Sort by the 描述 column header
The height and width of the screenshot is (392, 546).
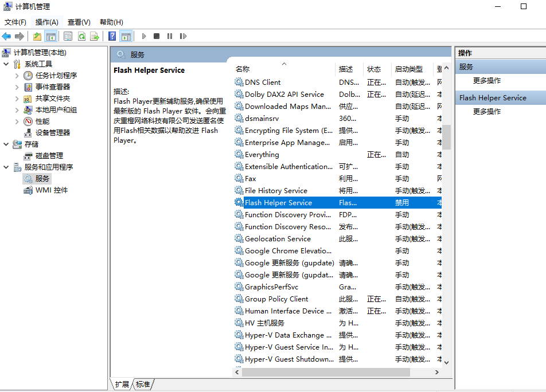click(x=349, y=69)
